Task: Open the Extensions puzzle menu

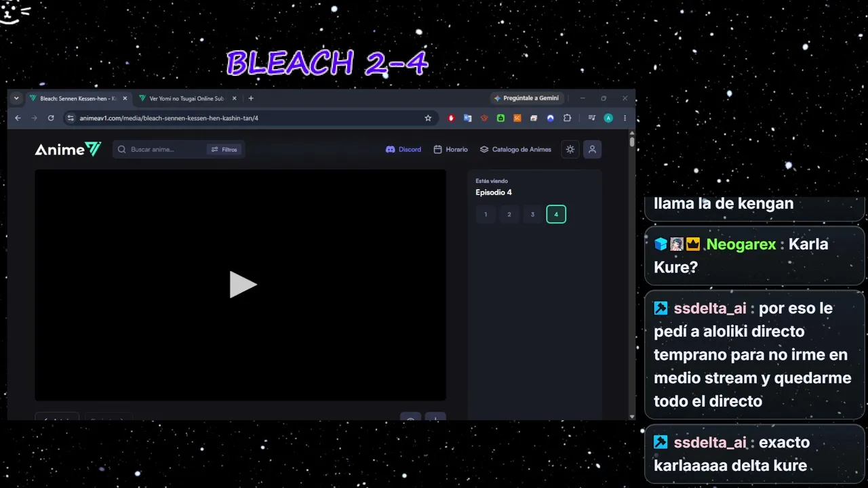Action: point(567,118)
